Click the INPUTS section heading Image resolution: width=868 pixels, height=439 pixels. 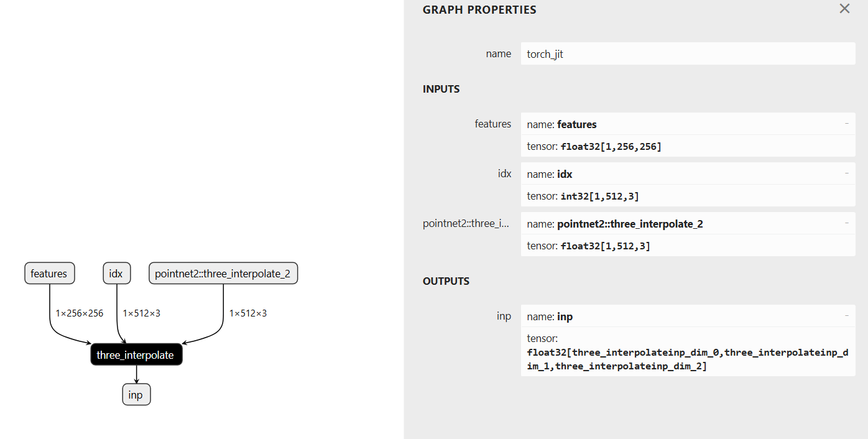[x=441, y=89]
